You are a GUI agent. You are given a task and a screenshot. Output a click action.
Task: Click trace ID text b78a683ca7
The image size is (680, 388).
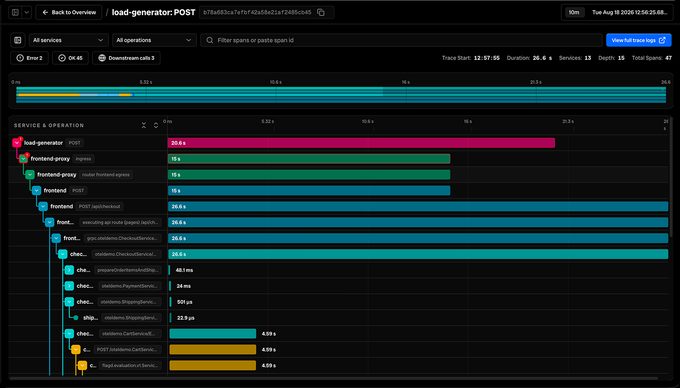[257, 13]
